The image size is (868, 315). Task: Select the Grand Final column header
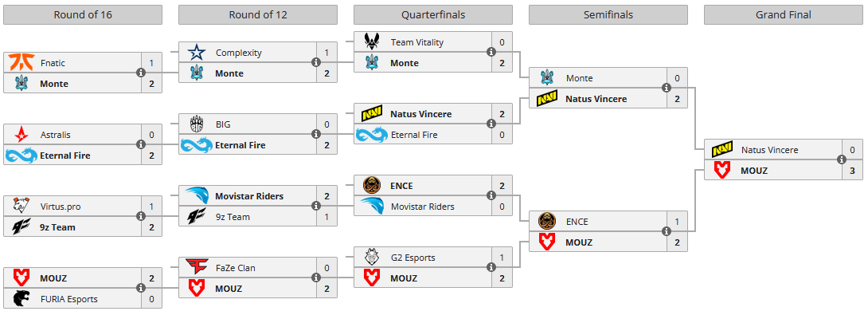click(x=784, y=15)
